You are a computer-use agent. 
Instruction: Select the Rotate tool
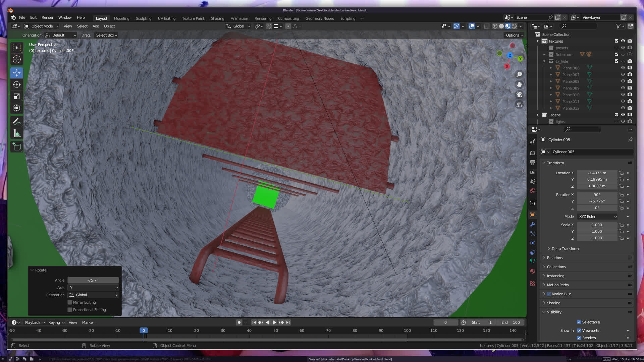(x=16, y=84)
